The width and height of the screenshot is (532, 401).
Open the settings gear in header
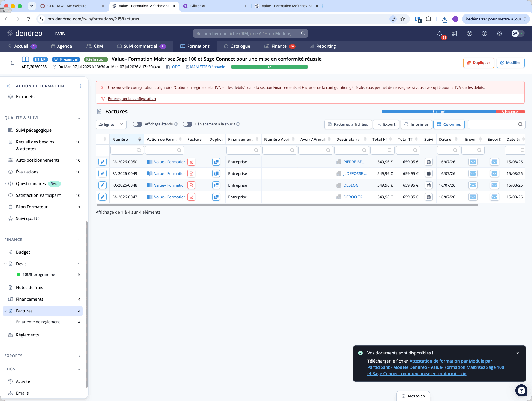click(500, 34)
